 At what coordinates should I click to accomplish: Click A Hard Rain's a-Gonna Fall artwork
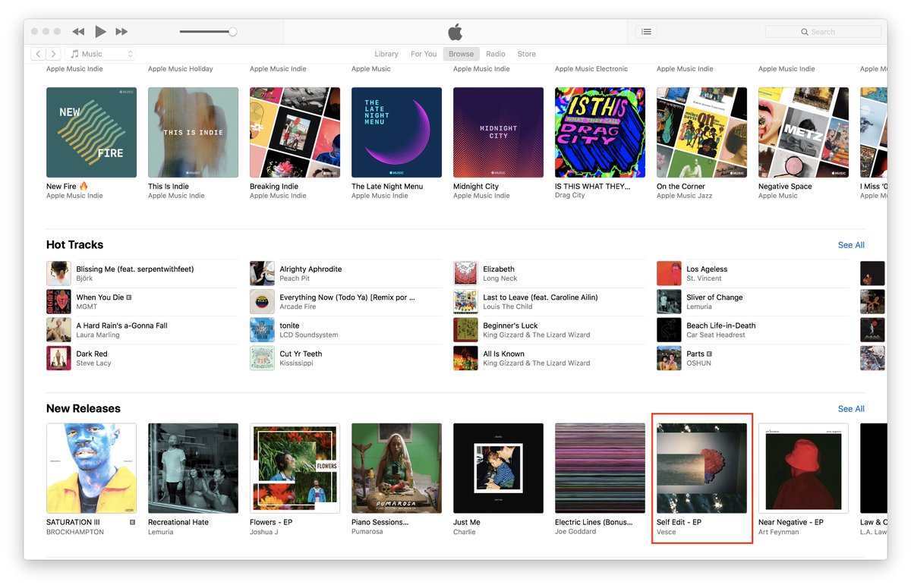[58, 329]
